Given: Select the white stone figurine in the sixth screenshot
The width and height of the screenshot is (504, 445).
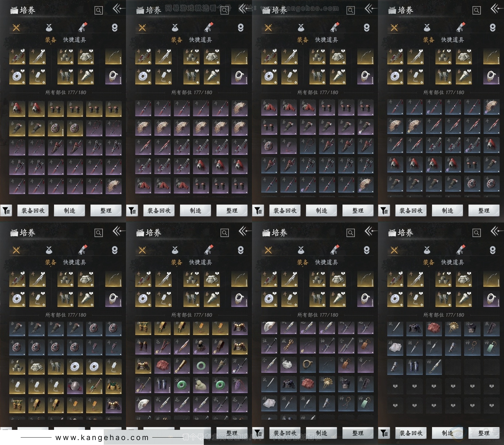Looking at the screenshot, I should coord(201,385).
